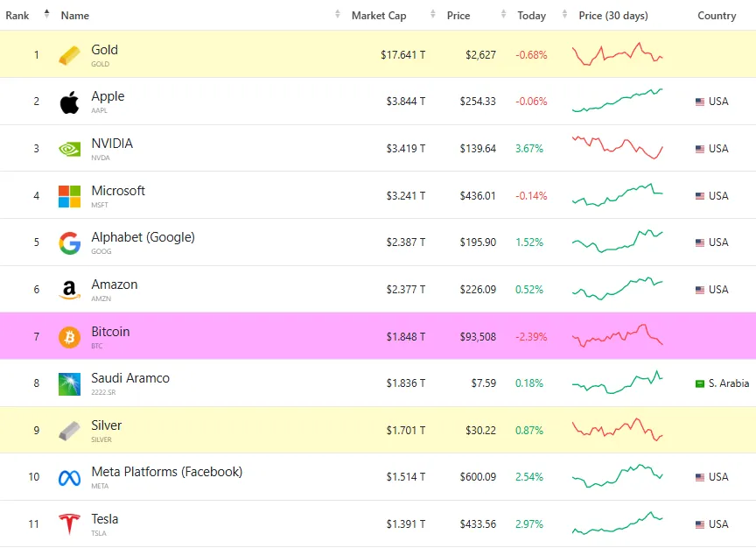
Task: Sort by Name using its sort arrows
Action: click(338, 14)
